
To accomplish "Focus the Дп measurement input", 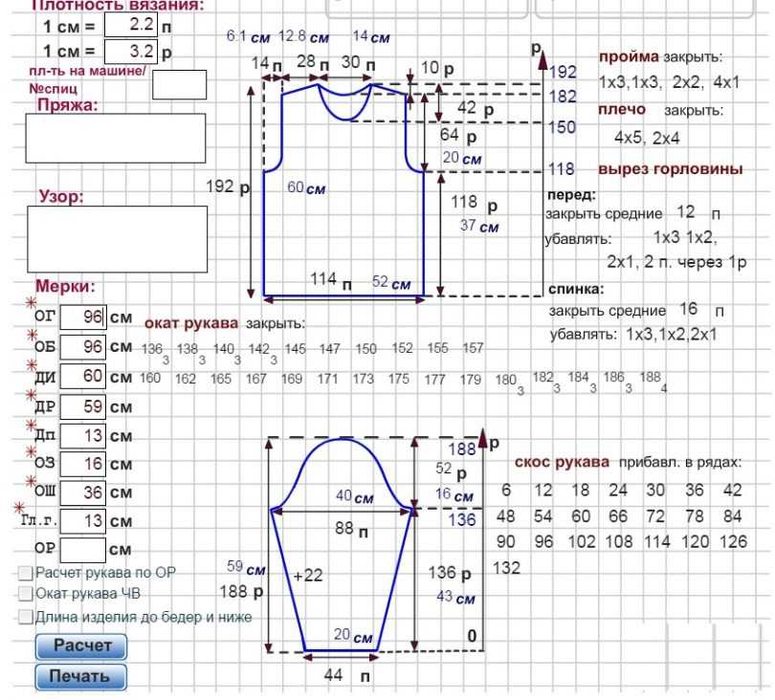I will (x=82, y=435).
